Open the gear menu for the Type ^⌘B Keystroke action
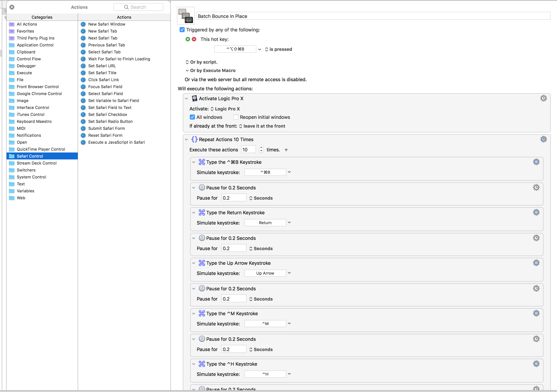Image resolution: width=557 pixels, height=392 pixels. 536,162
